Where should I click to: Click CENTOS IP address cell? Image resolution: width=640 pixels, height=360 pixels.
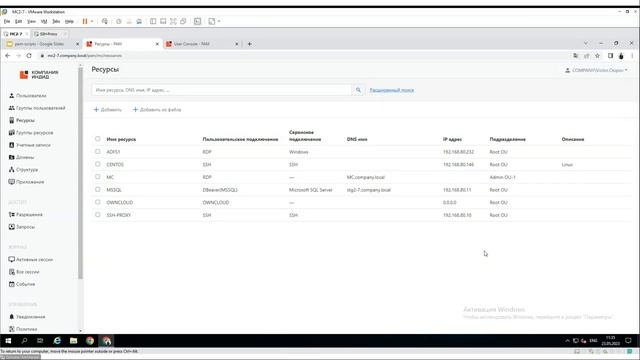click(458, 164)
